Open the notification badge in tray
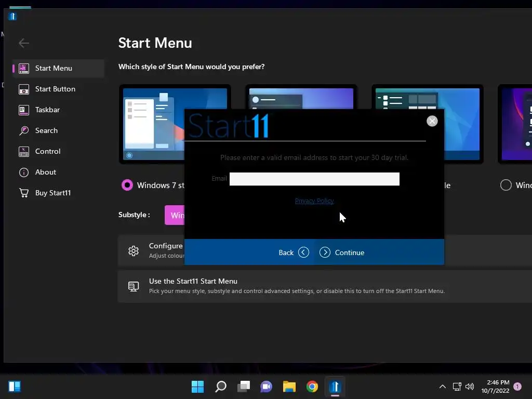 pyautogui.click(x=517, y=387)
